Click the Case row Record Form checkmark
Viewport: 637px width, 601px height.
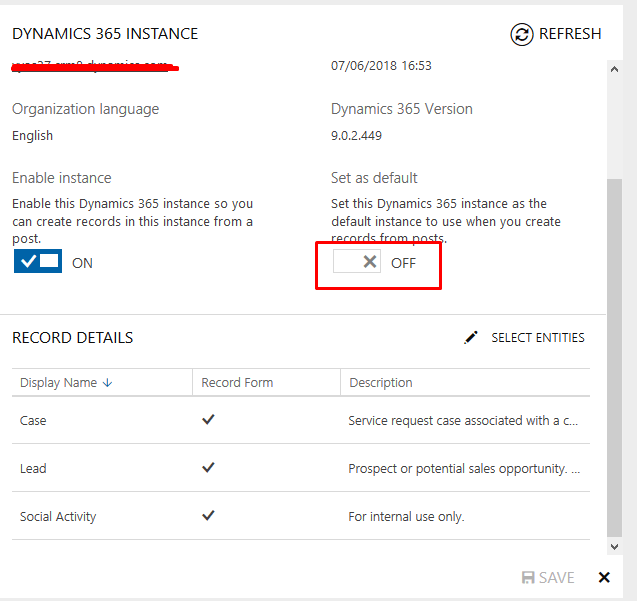coord(208,419)
